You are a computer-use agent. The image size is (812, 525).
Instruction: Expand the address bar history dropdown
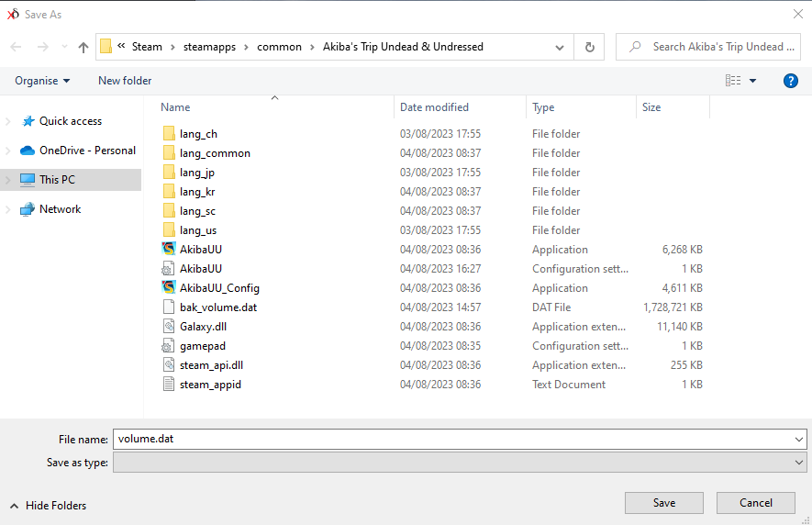point(560,48)
